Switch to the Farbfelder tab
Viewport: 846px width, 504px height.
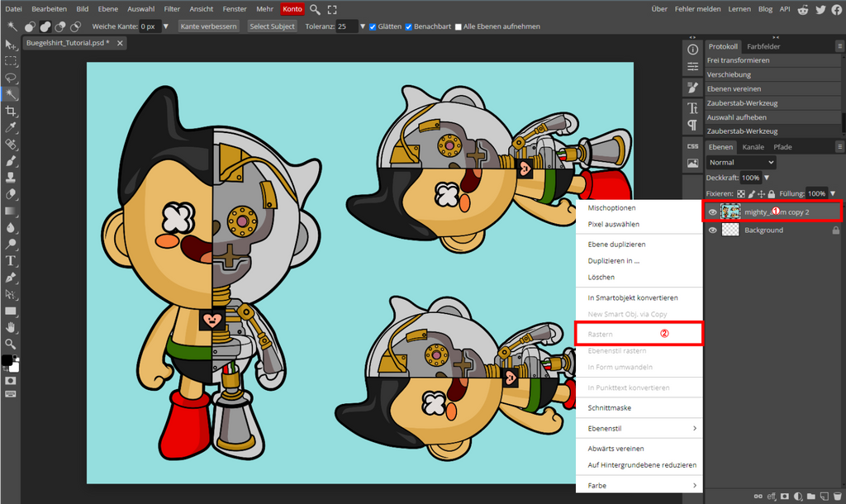point(763,46)
